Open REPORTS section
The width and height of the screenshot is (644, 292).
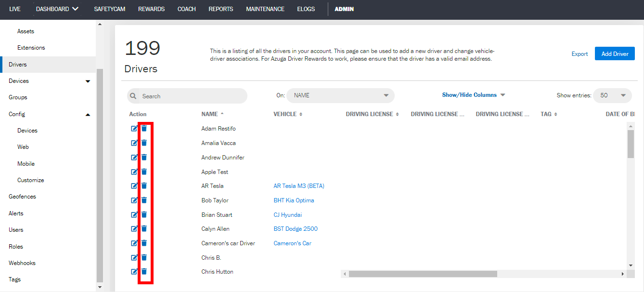pos(221,9)
